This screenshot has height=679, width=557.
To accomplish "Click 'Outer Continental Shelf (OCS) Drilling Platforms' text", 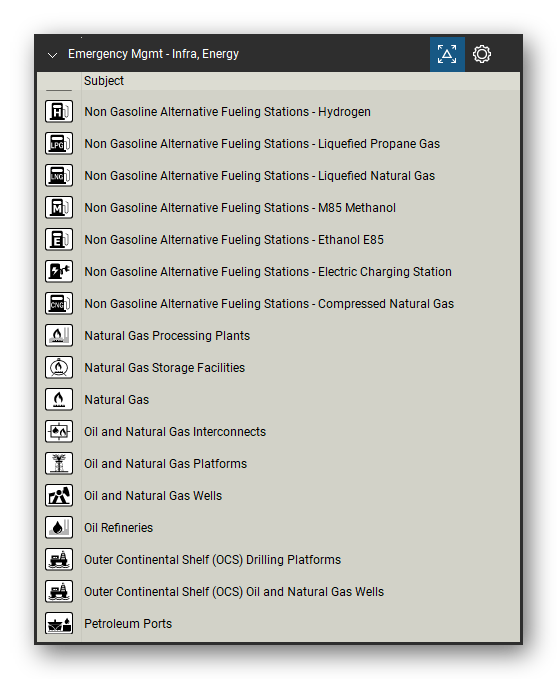I will pyautogui.click(x=212, y=560).
